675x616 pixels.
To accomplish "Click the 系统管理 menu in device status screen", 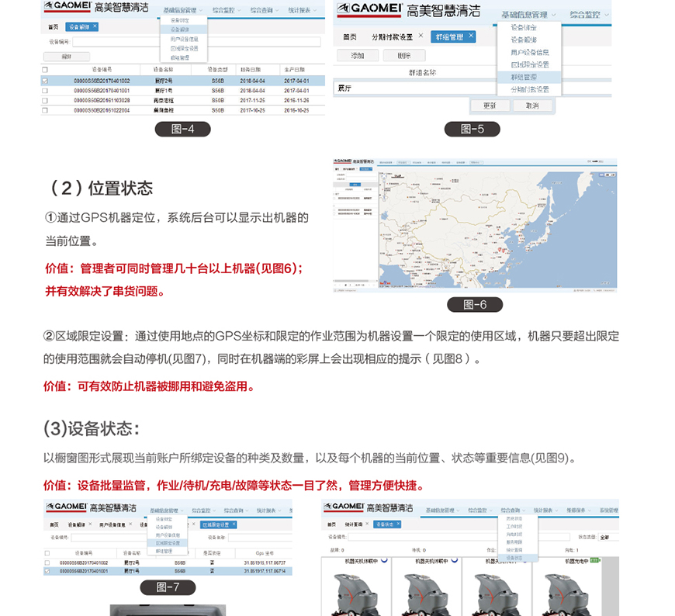I will pyautogui.click(x=609, y=510).
